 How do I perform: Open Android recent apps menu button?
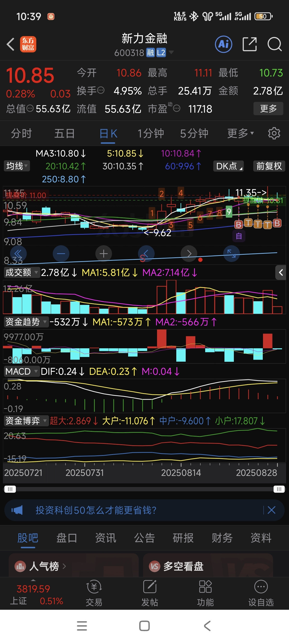[x=82, y=626]
